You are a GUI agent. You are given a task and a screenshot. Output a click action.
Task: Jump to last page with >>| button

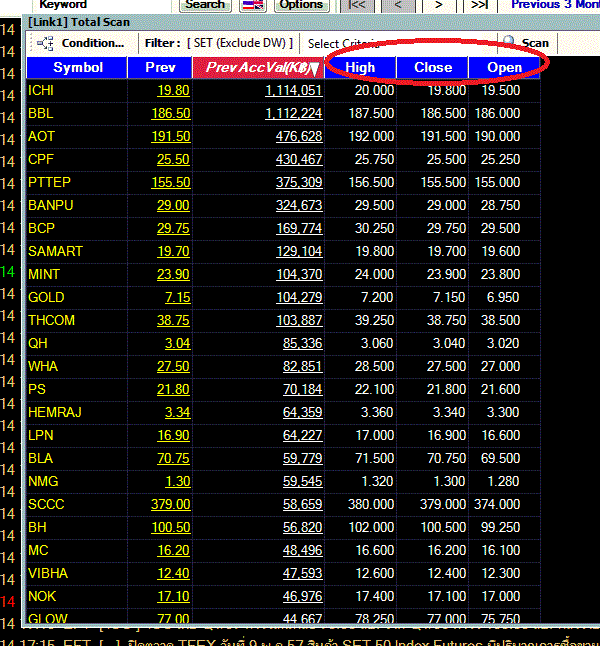(480, 5)
